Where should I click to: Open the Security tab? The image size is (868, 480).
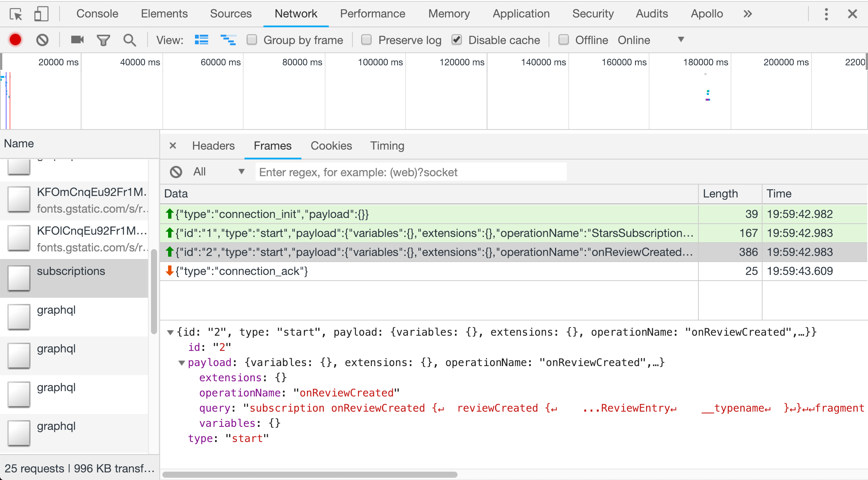pyautogui.click(x=593, y=14)
